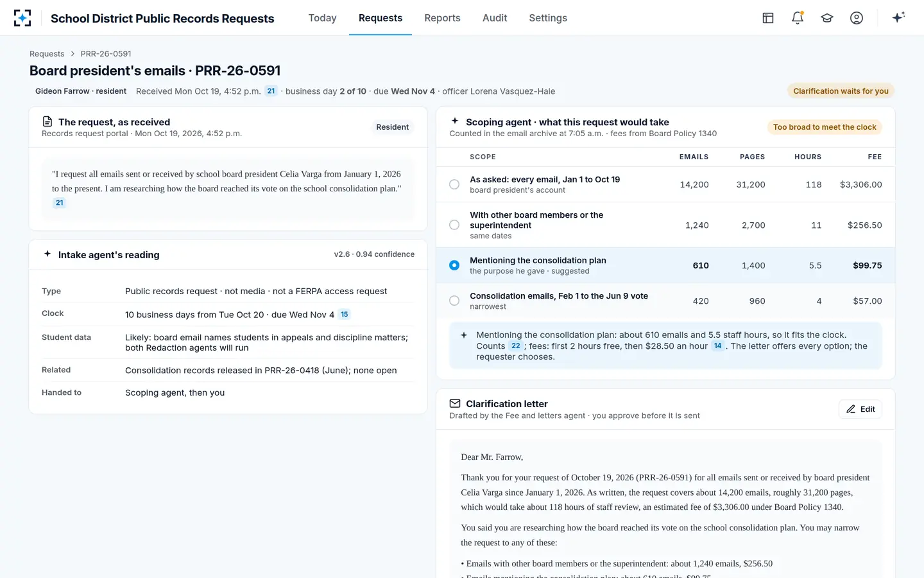Open citation 21 under the quoted request
924x578 pixels.
(x=60, y=203)
